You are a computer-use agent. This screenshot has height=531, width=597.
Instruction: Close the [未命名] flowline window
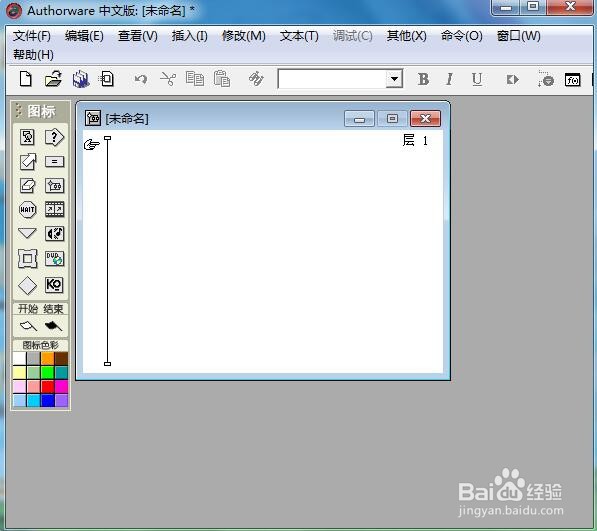(x=425, y=119)
